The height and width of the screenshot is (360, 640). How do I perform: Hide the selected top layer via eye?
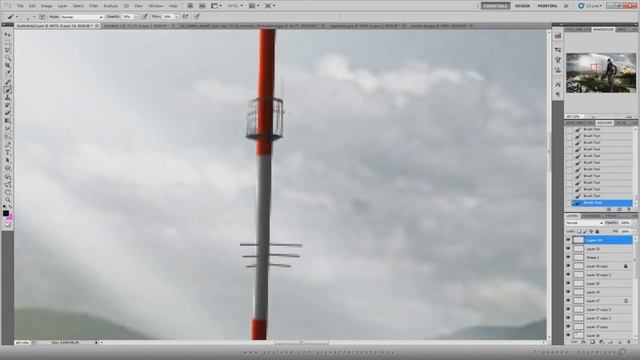point(568,240)
